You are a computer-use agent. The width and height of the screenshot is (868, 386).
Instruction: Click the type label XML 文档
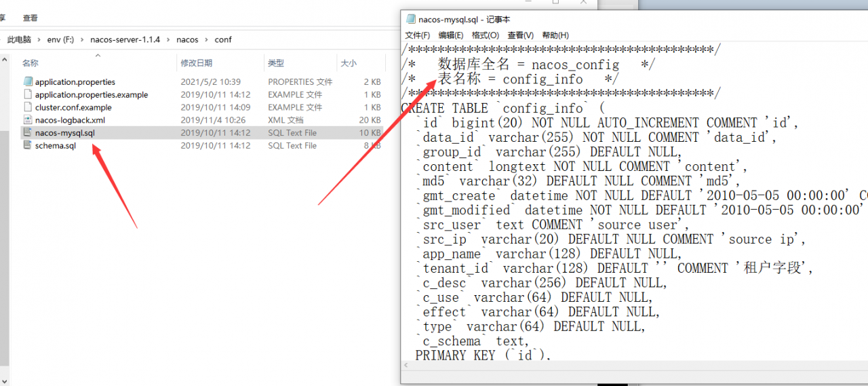(285, 120)
